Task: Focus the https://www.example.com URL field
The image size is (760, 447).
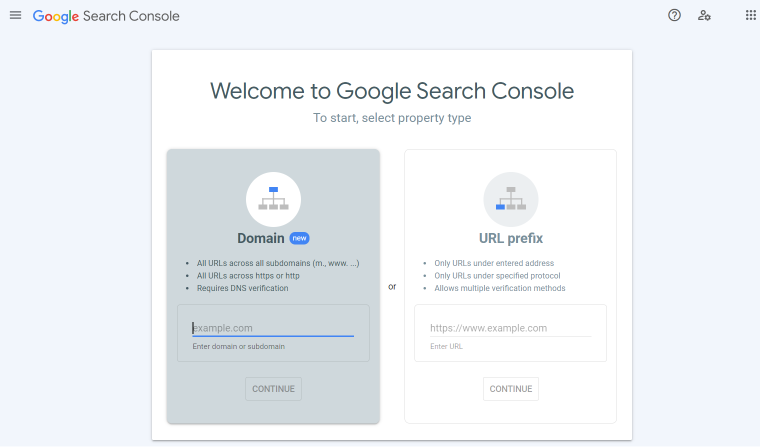Action: [x=510, y=328]
